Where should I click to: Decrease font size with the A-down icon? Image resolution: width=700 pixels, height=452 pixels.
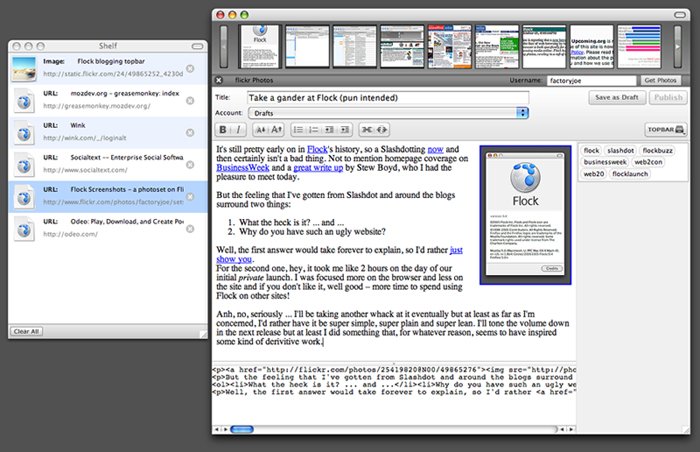click(261, 130)
